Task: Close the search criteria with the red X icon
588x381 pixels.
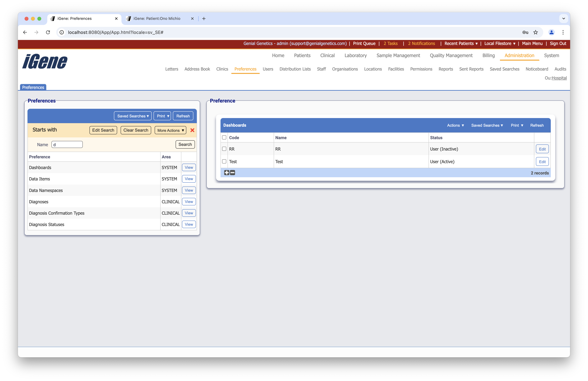Action: [192, 130]
